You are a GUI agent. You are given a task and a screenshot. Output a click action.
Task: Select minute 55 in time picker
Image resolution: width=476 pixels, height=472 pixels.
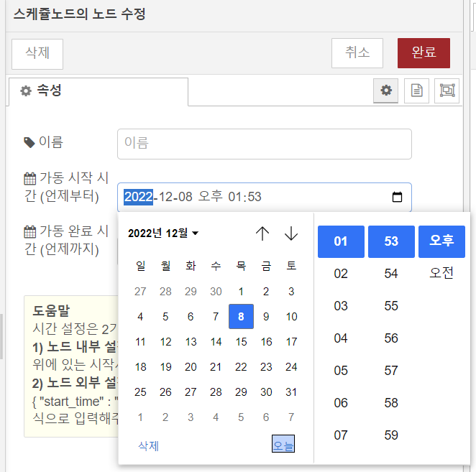391,306
